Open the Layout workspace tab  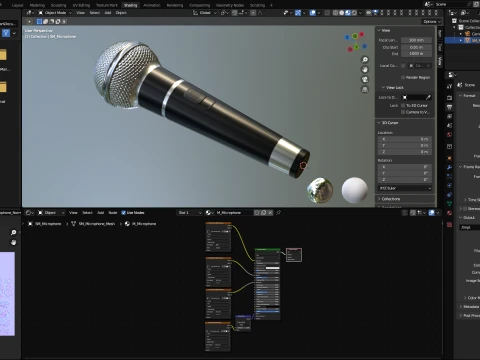coord(17,5)
